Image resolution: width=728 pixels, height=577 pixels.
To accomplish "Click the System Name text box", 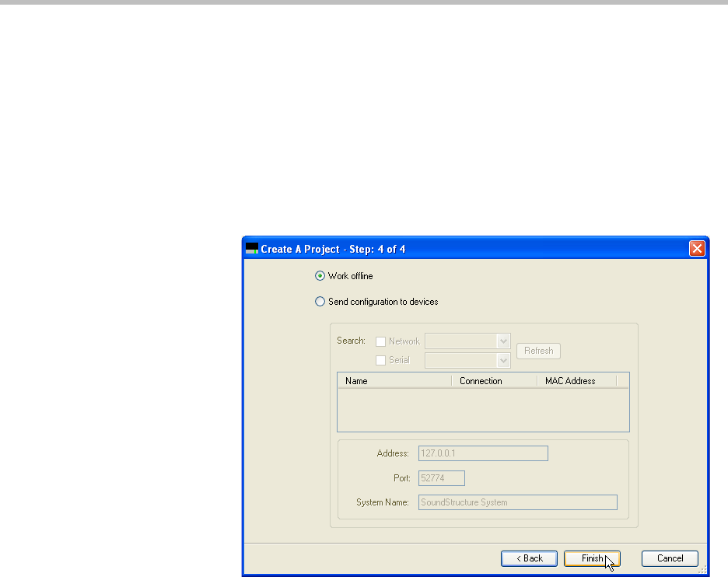I will click(x=517, y=502).
